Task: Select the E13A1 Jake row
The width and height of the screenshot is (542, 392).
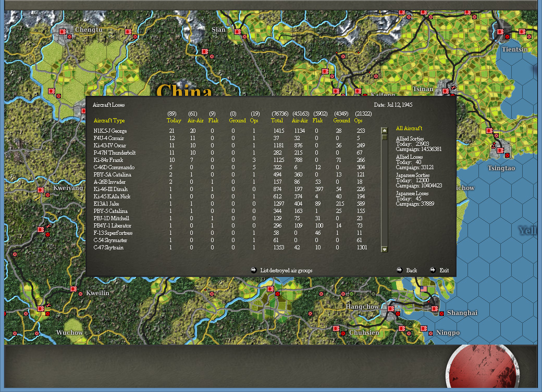Action: click(230, 204)
